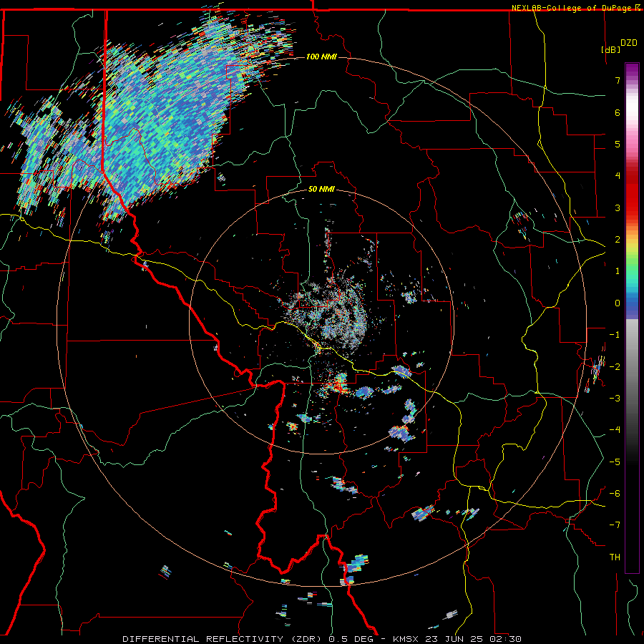Select the 7 dB scale value
The height and width of the screenshot is (644, 644).
coord(618,80)
